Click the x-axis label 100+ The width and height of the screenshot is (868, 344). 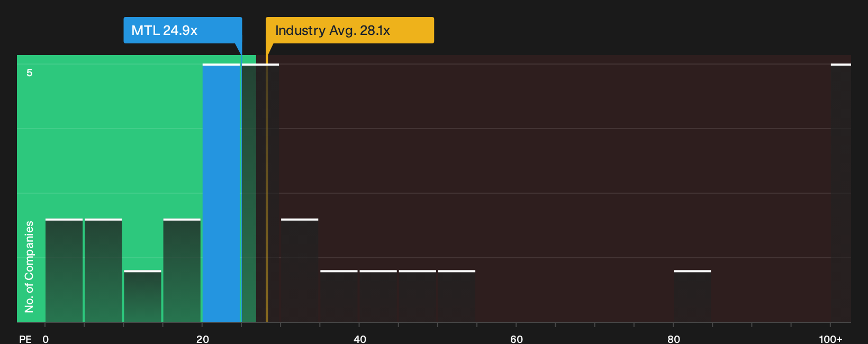click(830, 339)
